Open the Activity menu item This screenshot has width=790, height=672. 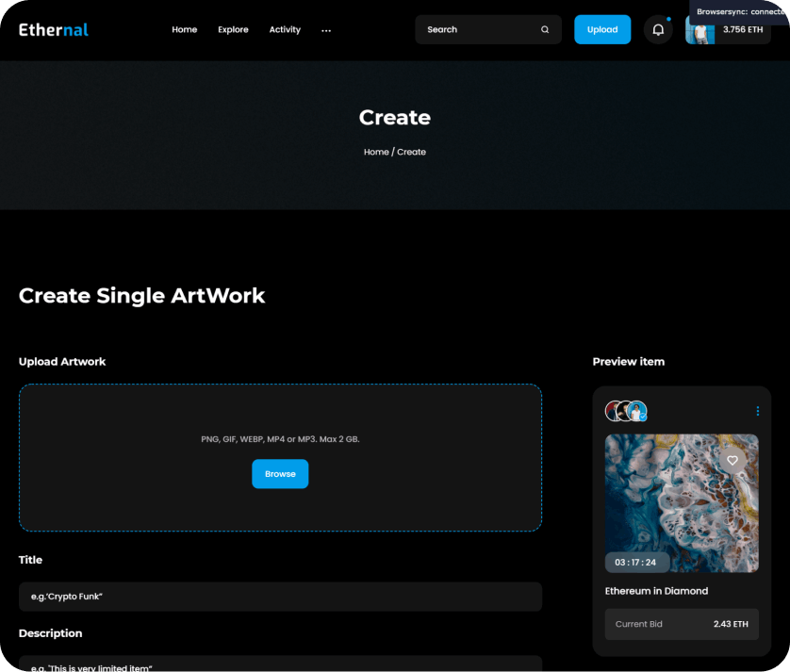pyautogui.click(x=285, y=30)
